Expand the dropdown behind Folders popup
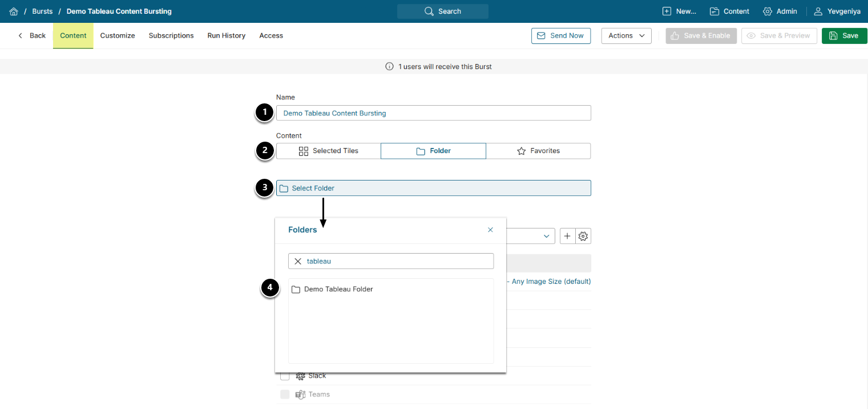The height and width of the screenshot is (409, 868). 547,236
